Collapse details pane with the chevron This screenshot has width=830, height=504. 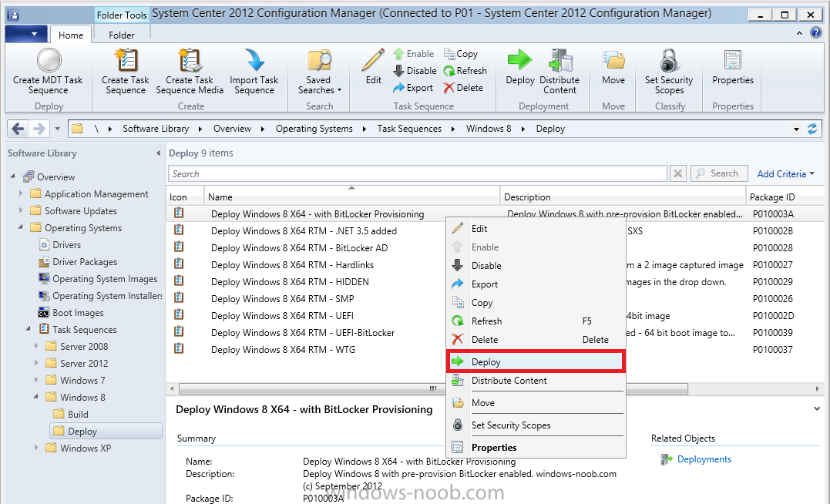(817, 408)
